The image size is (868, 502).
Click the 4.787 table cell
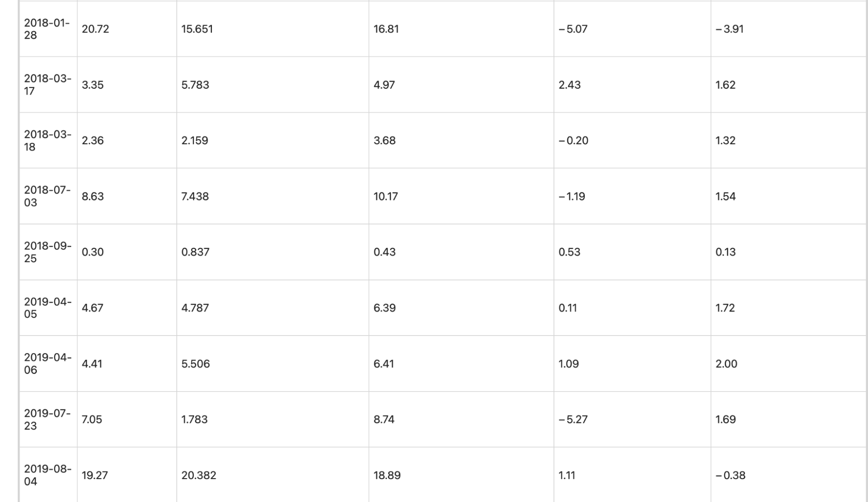(273, 308)
